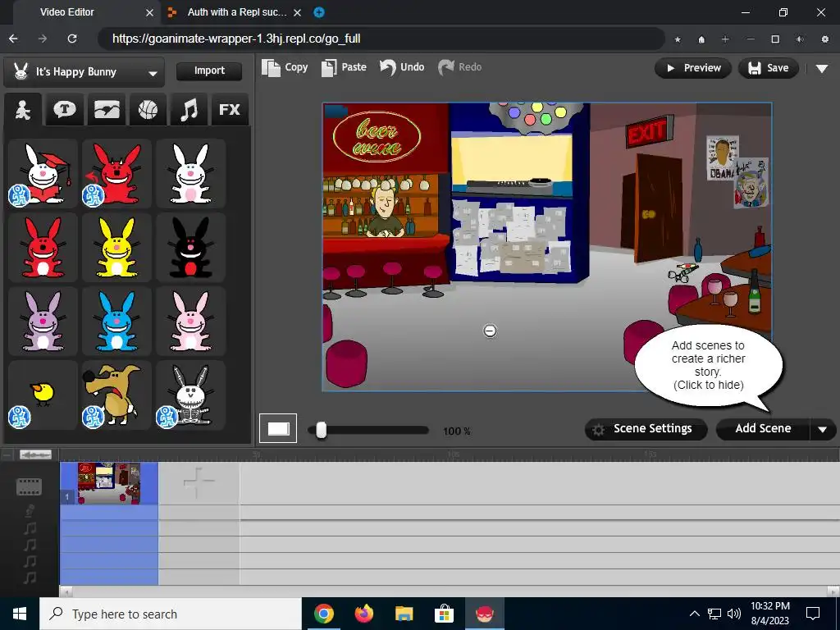
Task: Click Redo in the toolbar
Action: [x=460, y=67]
